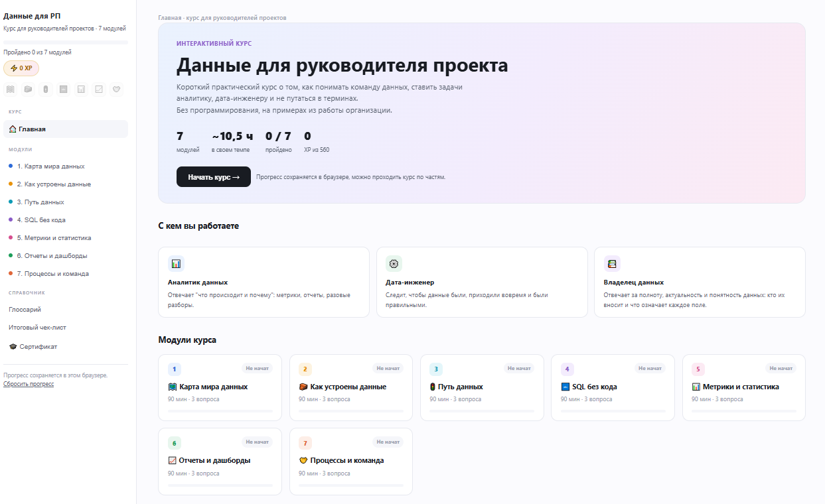Click the brick achievement badge in sidebar
This screenshot has width=825, height=504.
point(28,89)
